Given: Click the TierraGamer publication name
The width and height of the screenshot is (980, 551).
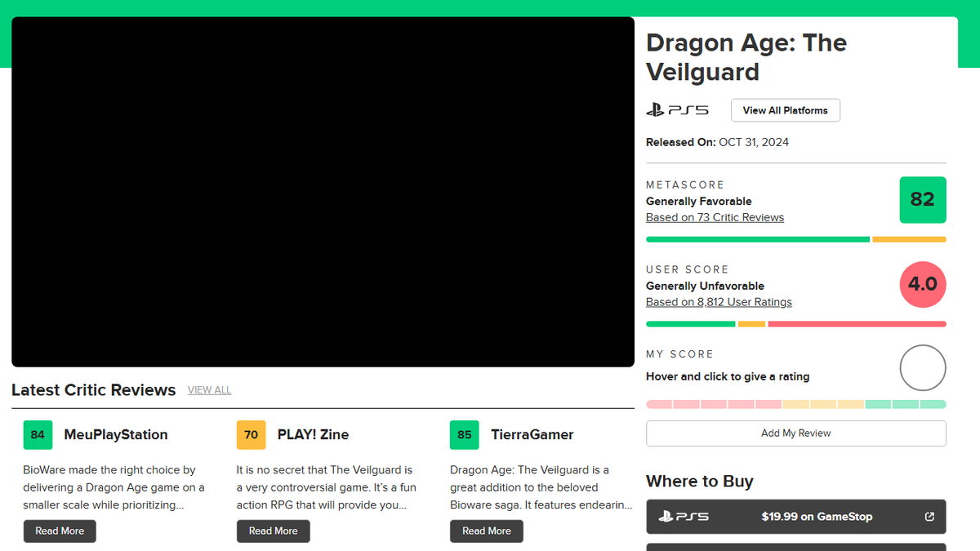Looking at the screenshot, I should click(x=532, y=435).
